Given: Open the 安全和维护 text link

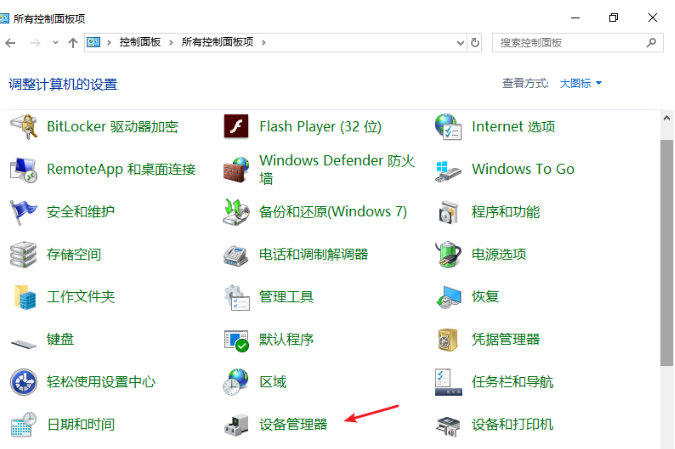Looking at the screenshot, I should tap(81, 212).
